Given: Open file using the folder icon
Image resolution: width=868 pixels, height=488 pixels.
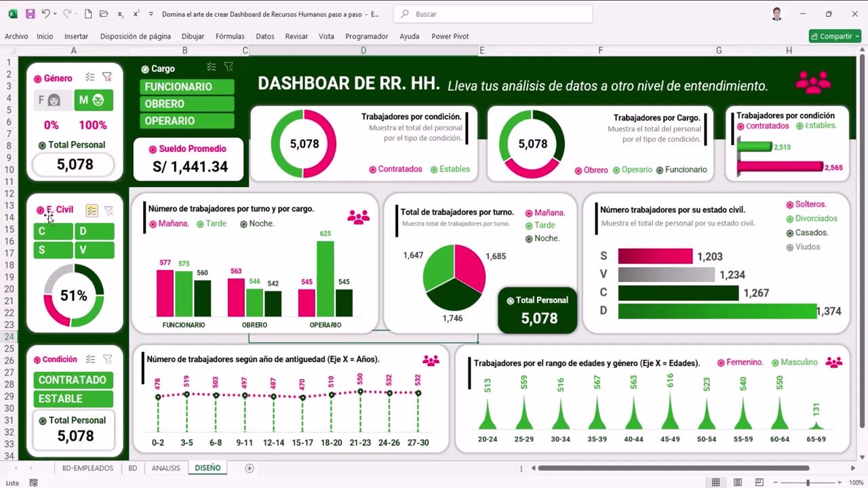Looking at the screenshot, I should tap(104, 14).
